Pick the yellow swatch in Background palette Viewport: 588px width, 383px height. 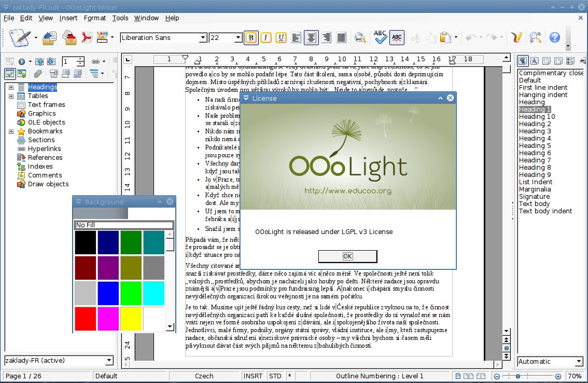coord(131,319)
